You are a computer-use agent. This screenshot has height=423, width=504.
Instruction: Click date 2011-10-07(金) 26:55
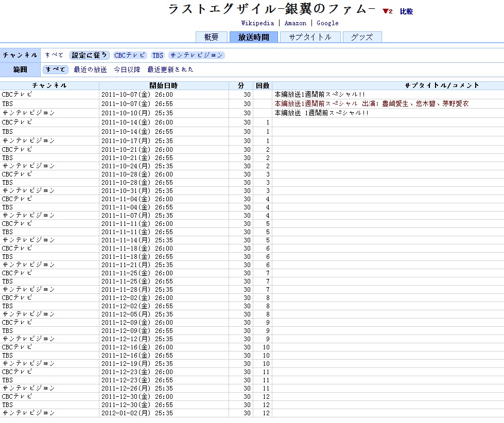pyautogui.click(x=137, y=104)
